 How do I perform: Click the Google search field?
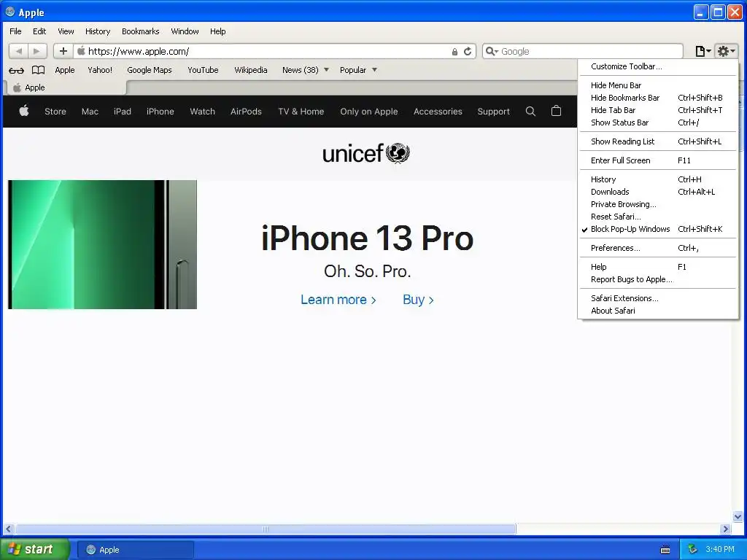point(583,51)
